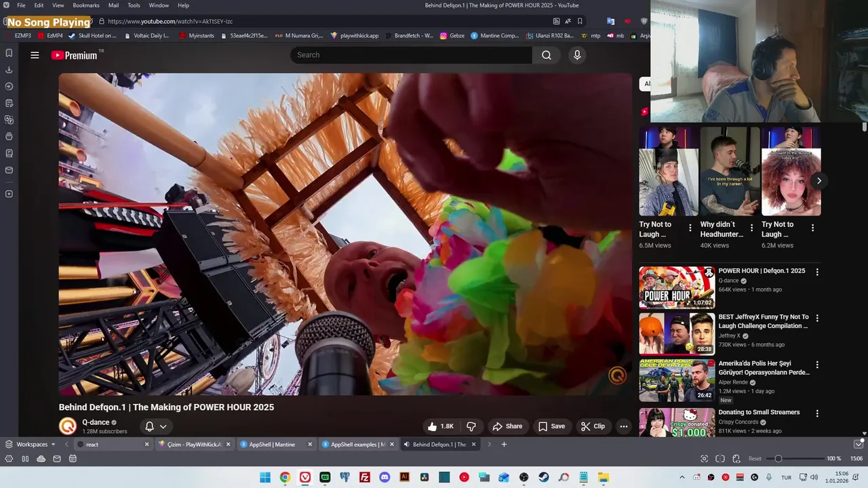This screenshot has height=488, width=868.
Task: Open Vivaldi notes side panel
Action: pyautogui.click(x=9, y=103)
